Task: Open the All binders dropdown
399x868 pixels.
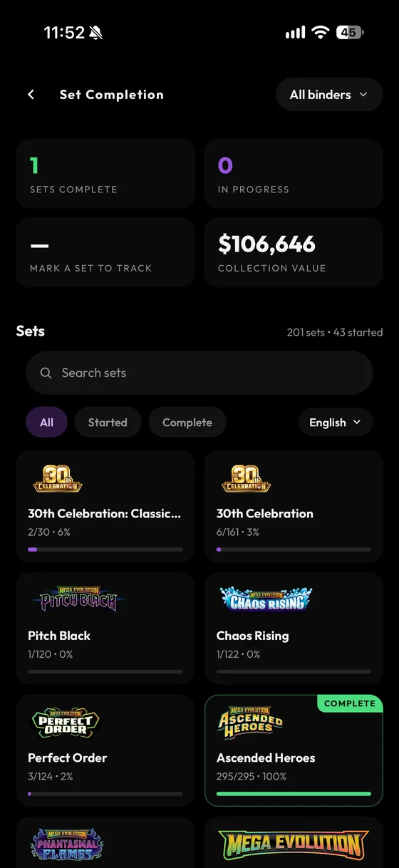Action: coord(329,95)
